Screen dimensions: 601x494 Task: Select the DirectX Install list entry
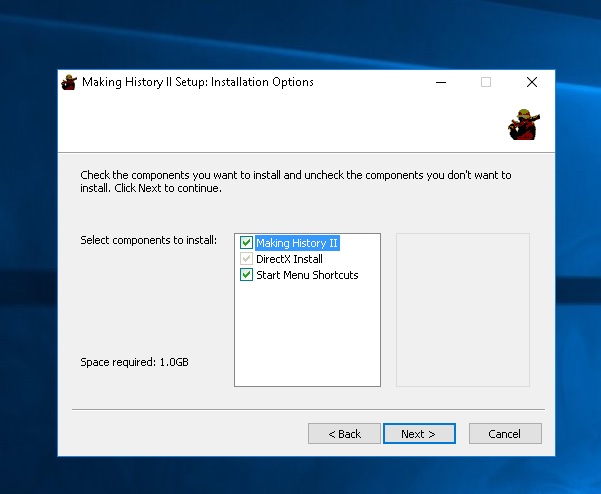[289, 259]
